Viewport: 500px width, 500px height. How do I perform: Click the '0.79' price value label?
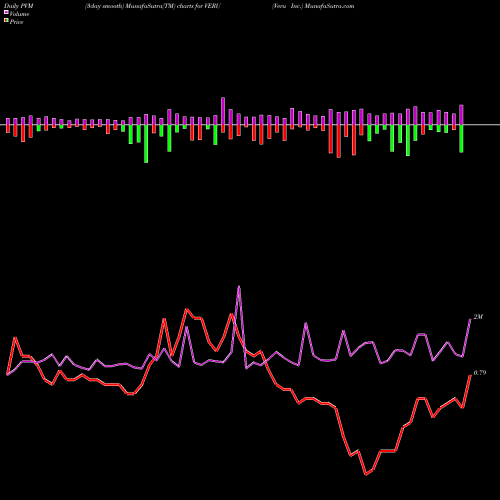click(x=480, y=373)
